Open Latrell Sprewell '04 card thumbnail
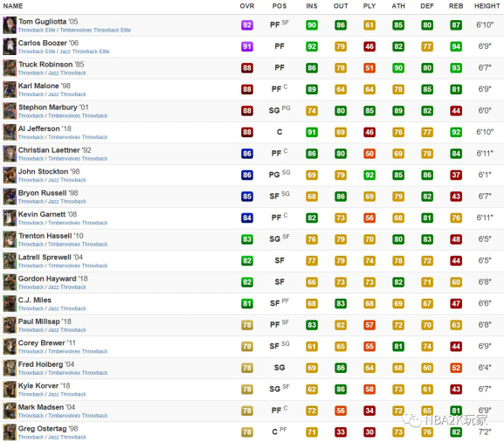The image size is (504, 442). pos(10,260)
